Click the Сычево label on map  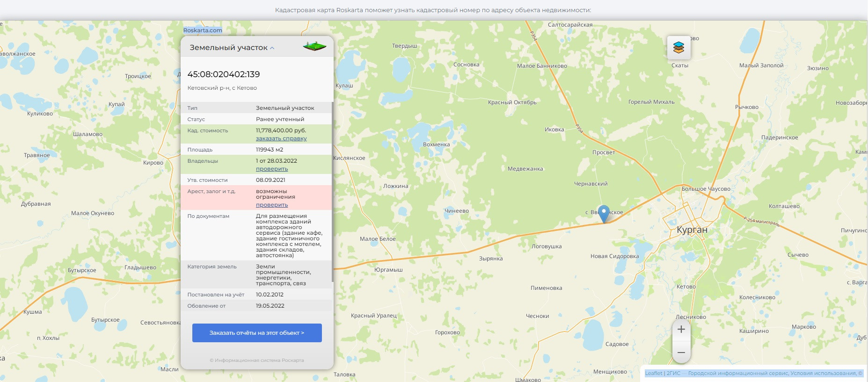pyautogui.click(x=798, y=255)
